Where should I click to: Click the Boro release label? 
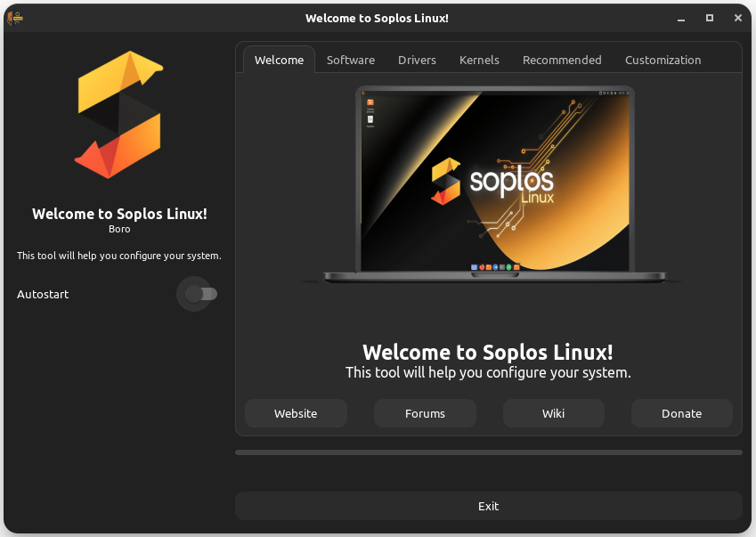click(118, 229)
